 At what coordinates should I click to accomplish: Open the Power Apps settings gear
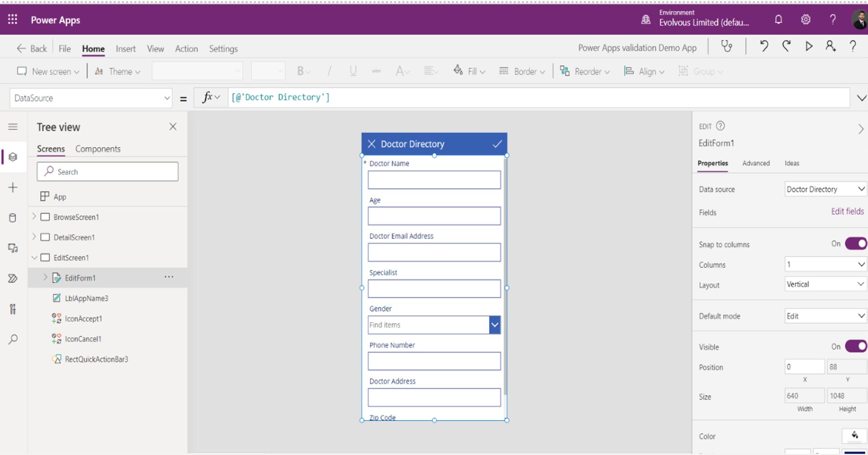coord(806,19)
